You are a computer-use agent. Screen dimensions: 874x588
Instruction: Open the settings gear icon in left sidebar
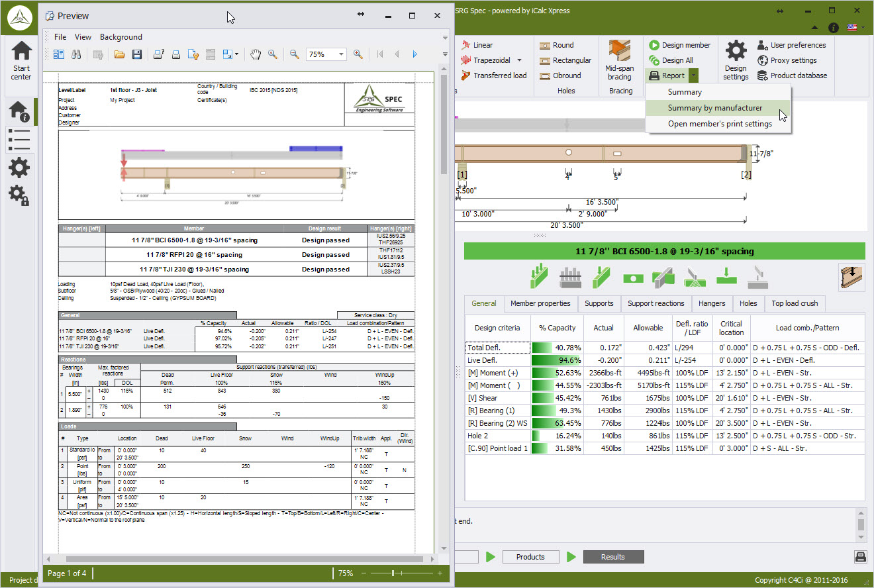(x=19, y=168)
